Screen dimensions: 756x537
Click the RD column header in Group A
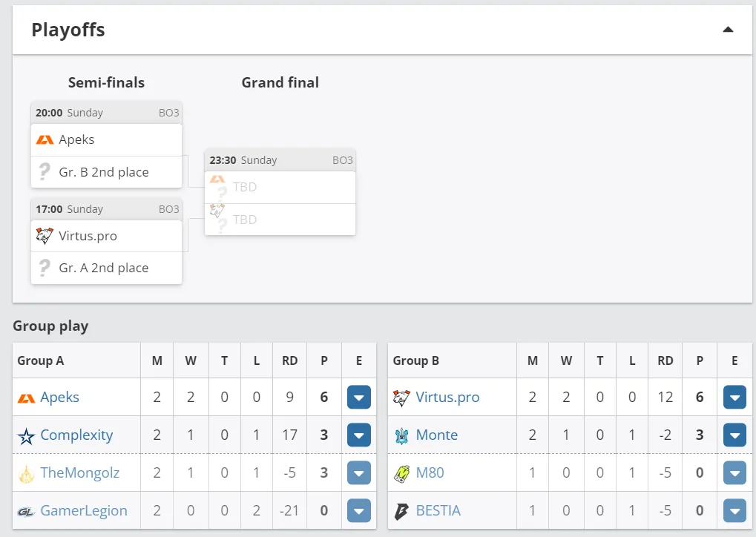pos(290,360)
